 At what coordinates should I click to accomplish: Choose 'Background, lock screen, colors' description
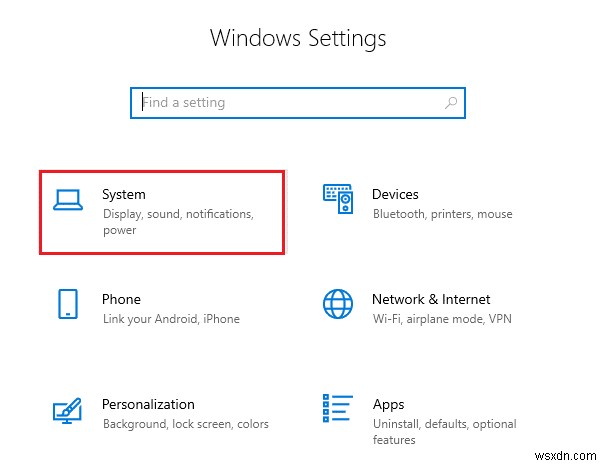[x=185, y=424]
